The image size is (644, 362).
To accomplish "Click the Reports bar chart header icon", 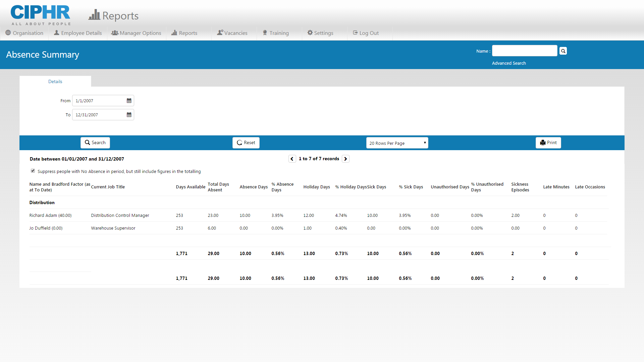I will point(95,15).
